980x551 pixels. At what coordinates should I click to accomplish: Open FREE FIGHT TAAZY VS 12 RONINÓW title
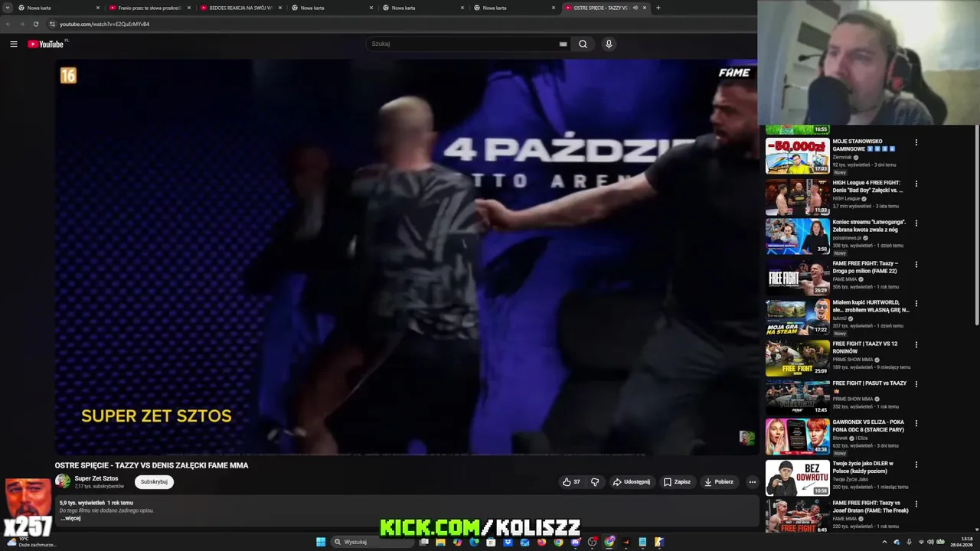(865, 347)
